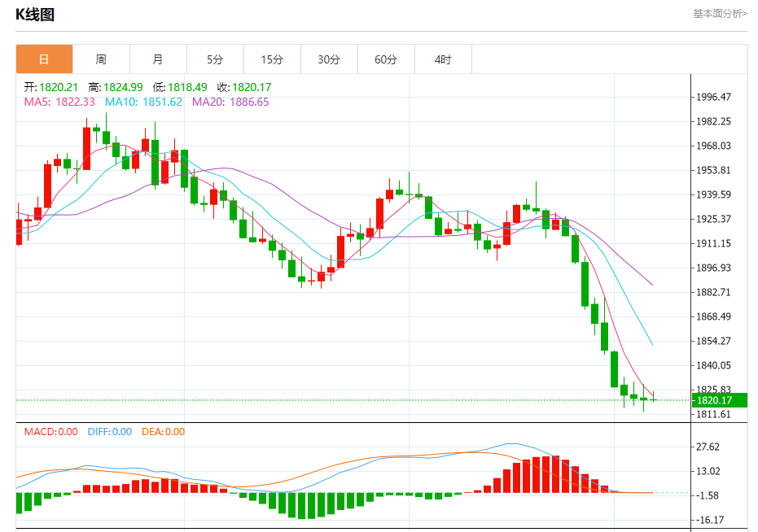
Task: Click the 1811.61 price axis label
Action: pos(713,414)
